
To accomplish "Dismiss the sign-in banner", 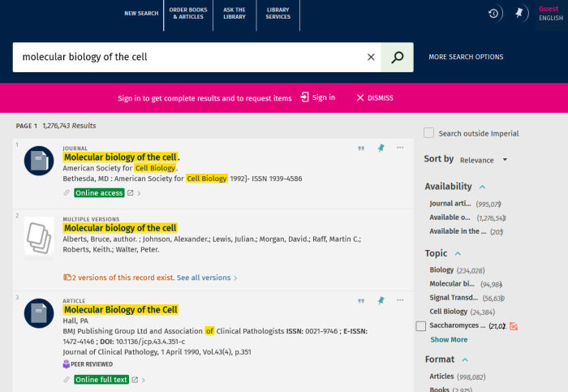I will (x=374, y=97).
